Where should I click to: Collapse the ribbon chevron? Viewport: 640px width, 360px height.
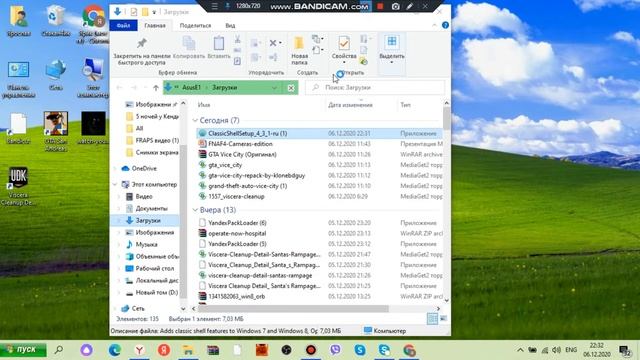pyautogui.click(x=434, y=25)
